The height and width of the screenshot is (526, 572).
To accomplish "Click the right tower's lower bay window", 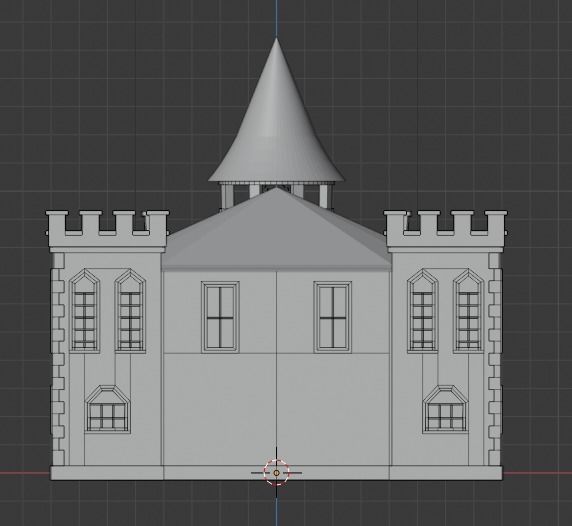I will tap(445, 409).
